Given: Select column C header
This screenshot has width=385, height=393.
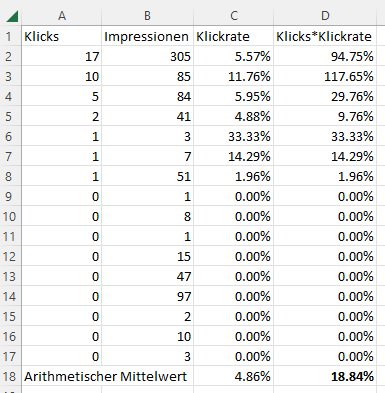Looking at the screenshot, I should point(234,15).
